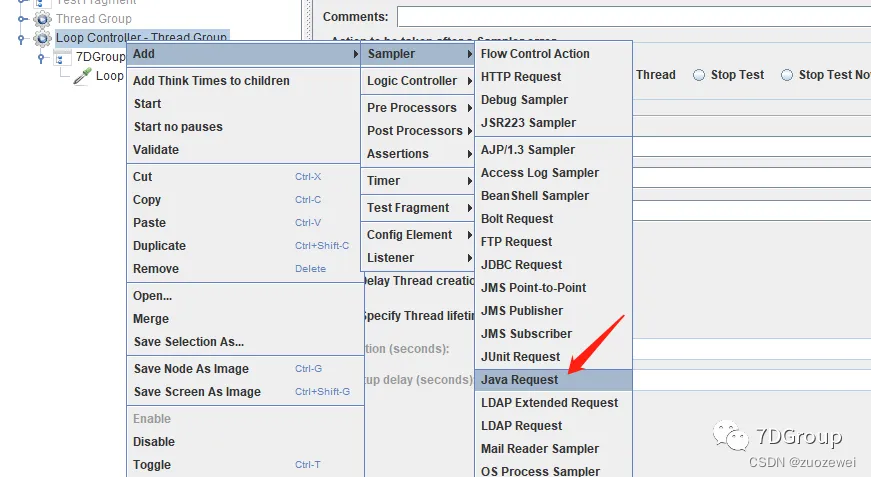The width and height of the screenshot is (871, 477).
Task: Collapse the 7DGroup tree node
Action: [41, 58]
